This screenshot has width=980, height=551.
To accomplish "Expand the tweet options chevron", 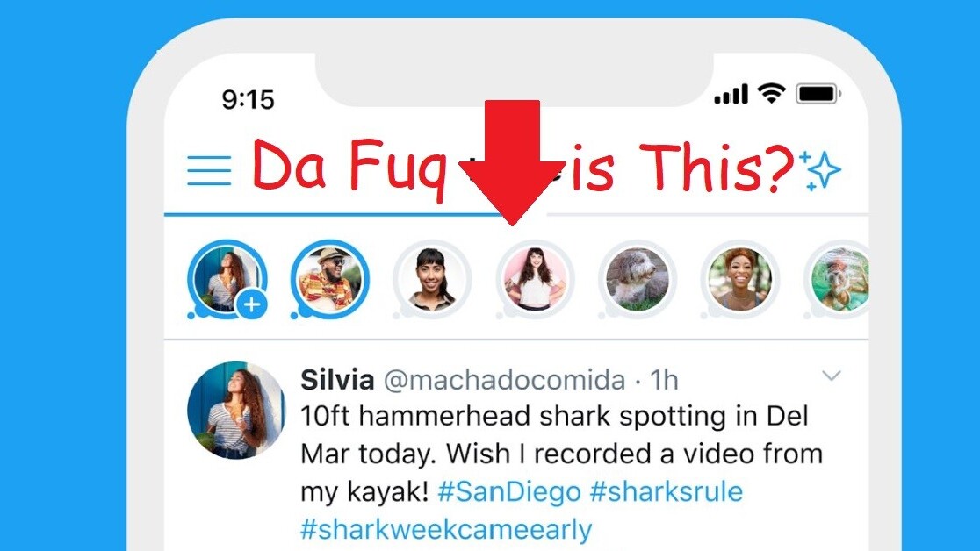I will coord(831,376).
